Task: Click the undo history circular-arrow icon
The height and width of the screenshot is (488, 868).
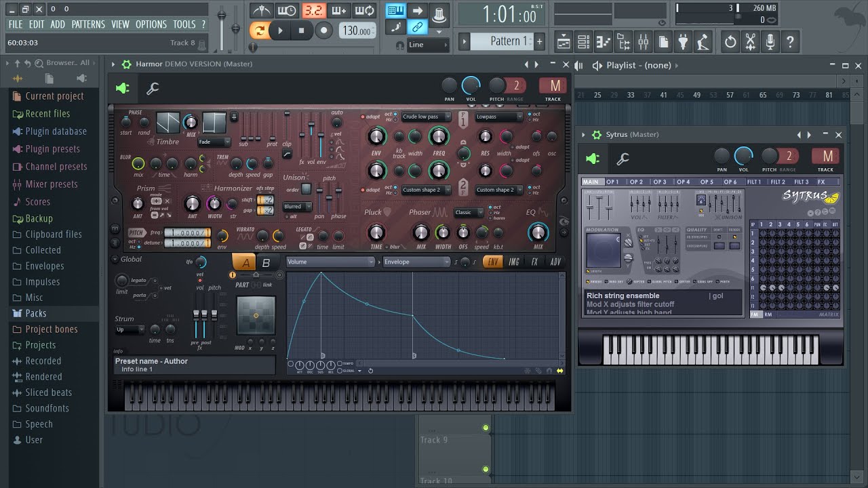Action: [x=730, y=42]
